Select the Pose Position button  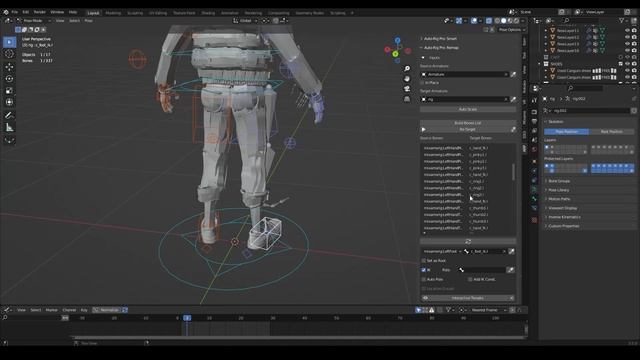pos(566,131)
